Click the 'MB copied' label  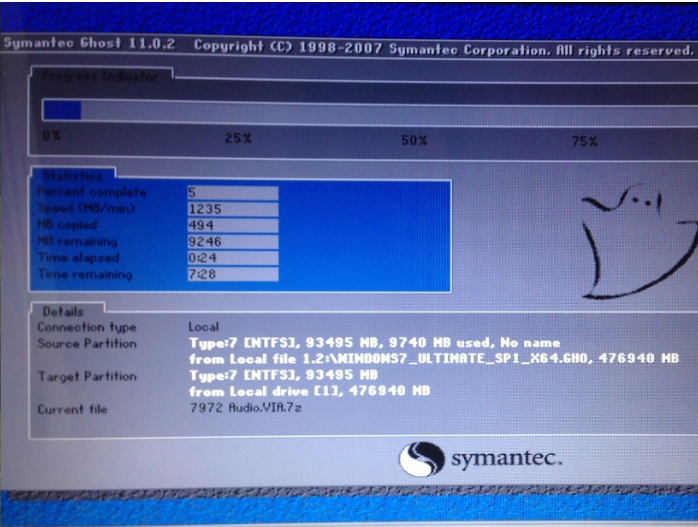pos(67,225)
